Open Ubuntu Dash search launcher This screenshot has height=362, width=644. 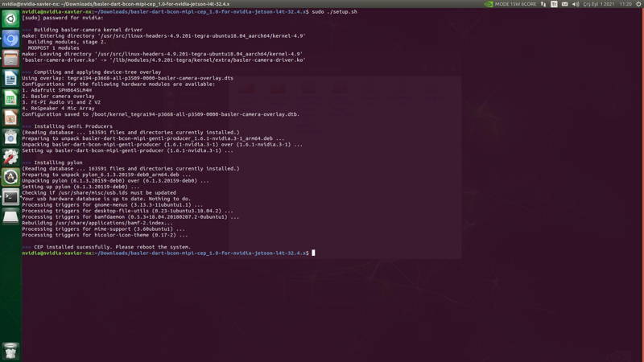coord(10,19)
